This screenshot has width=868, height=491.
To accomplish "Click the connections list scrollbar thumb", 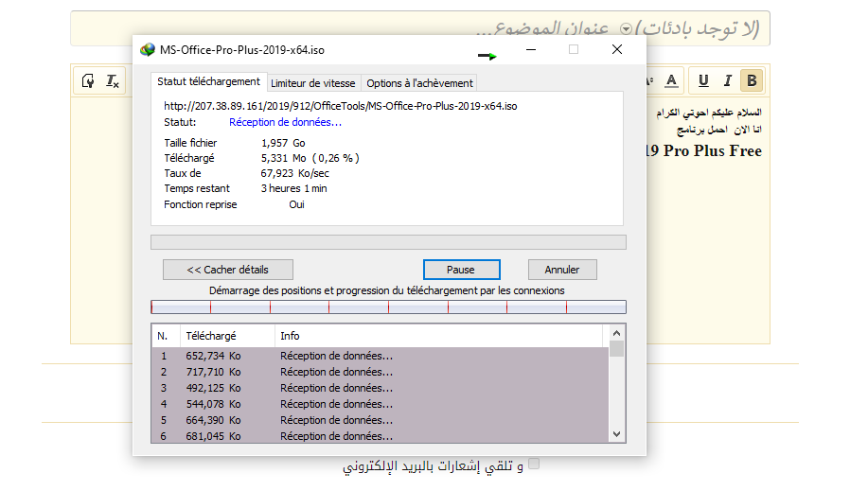I will [x=616, y=349].
